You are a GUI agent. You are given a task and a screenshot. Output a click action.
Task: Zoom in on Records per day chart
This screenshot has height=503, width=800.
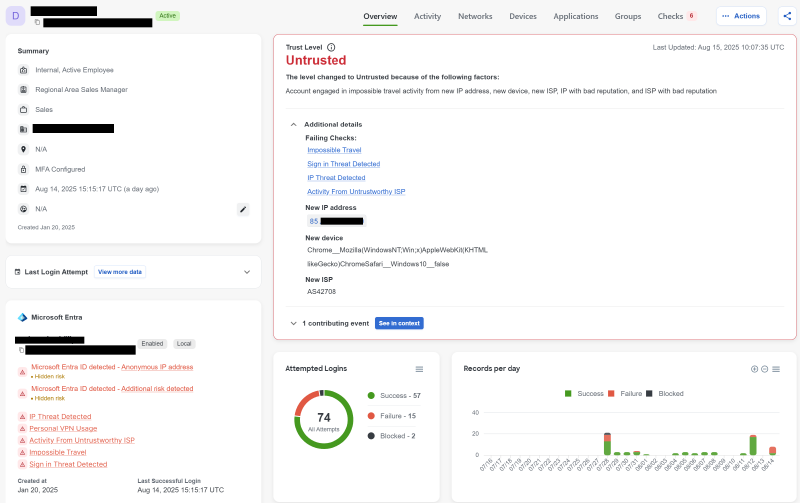pos(754,369)
